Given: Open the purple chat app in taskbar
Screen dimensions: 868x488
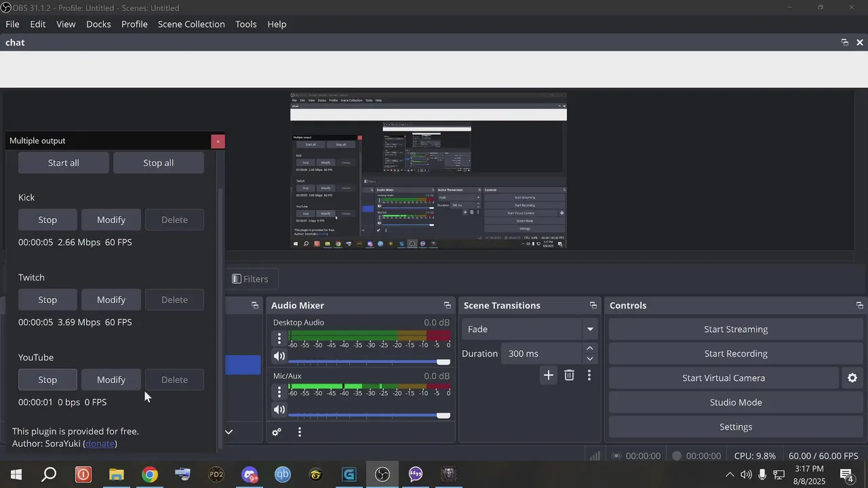Looking at the screenshot, I should [x=416, y=474].
